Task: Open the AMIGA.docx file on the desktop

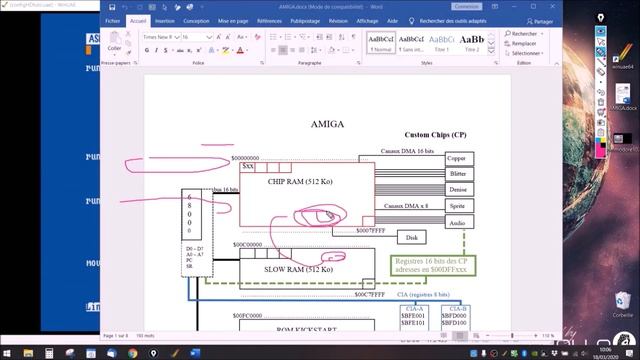Action: point(623,97)
